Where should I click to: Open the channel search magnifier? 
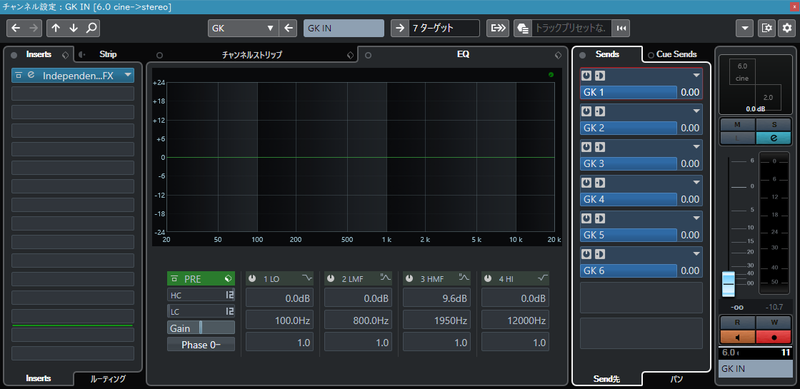pyautogui.click(x=91, y=28)
